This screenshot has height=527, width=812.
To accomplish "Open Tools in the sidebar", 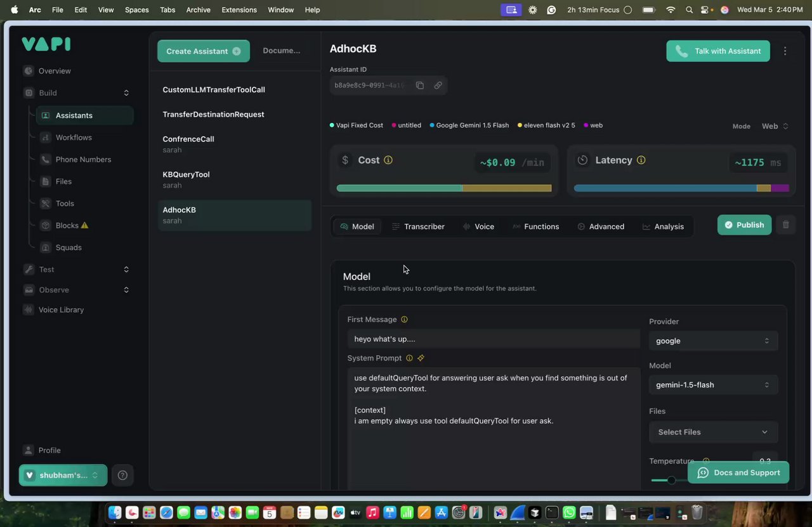I will pos(65,204).
